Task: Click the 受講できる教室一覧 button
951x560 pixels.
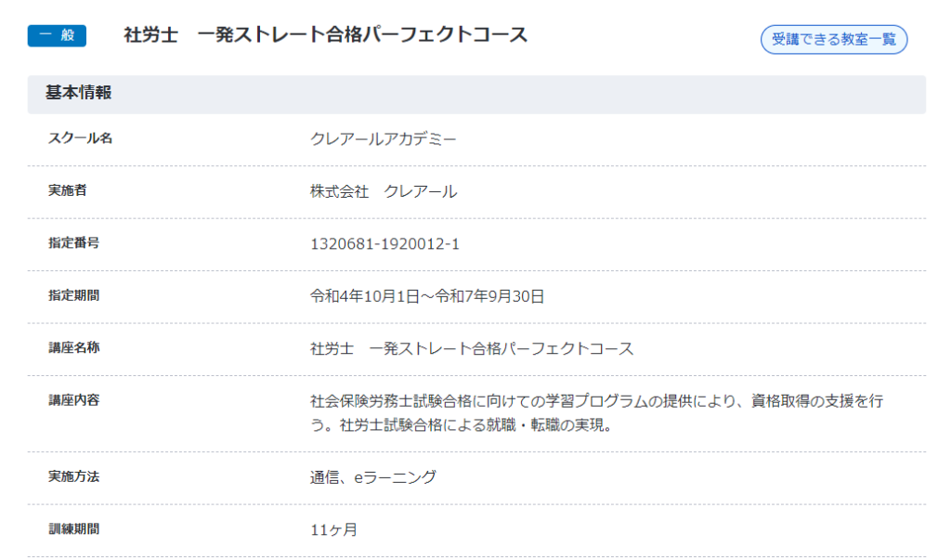Action: [833, 40]
